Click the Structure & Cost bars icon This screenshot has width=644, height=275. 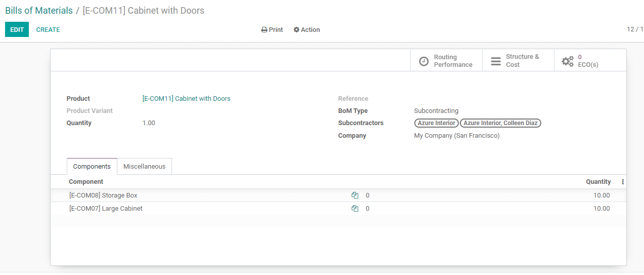[496, 61]
